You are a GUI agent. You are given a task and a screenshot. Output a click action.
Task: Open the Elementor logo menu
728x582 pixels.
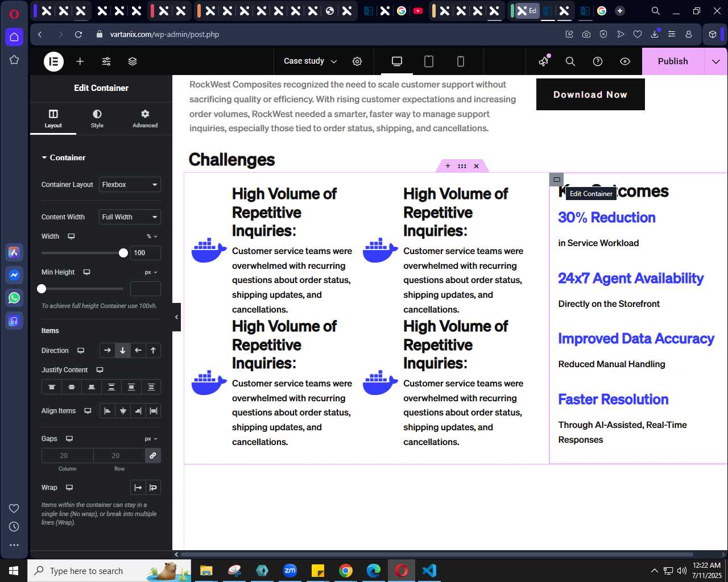54,61
